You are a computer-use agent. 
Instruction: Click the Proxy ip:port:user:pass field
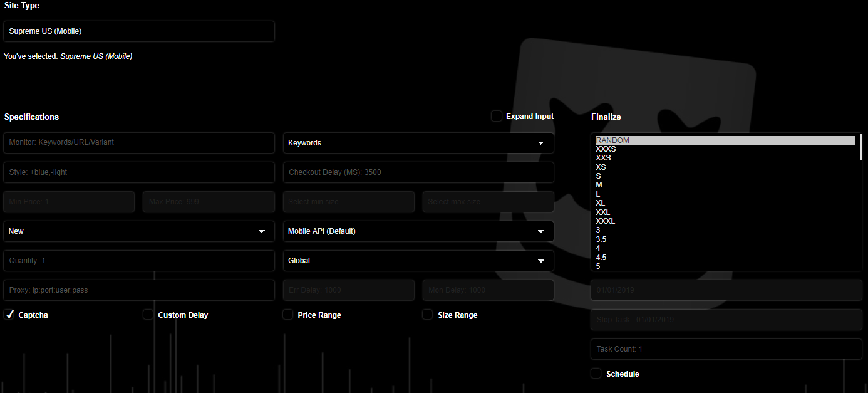pyautogui.click(x=139, y=290)
